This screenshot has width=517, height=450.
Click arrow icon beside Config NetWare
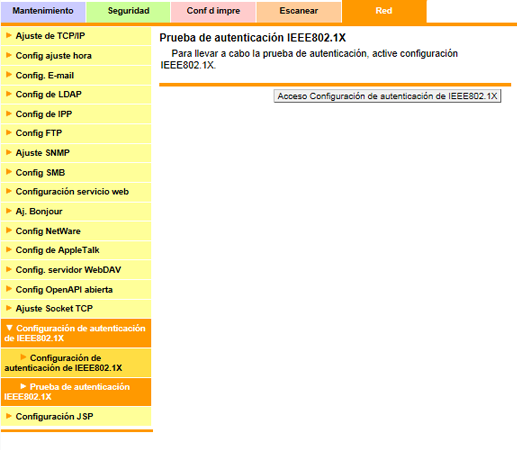pos(9,230)
